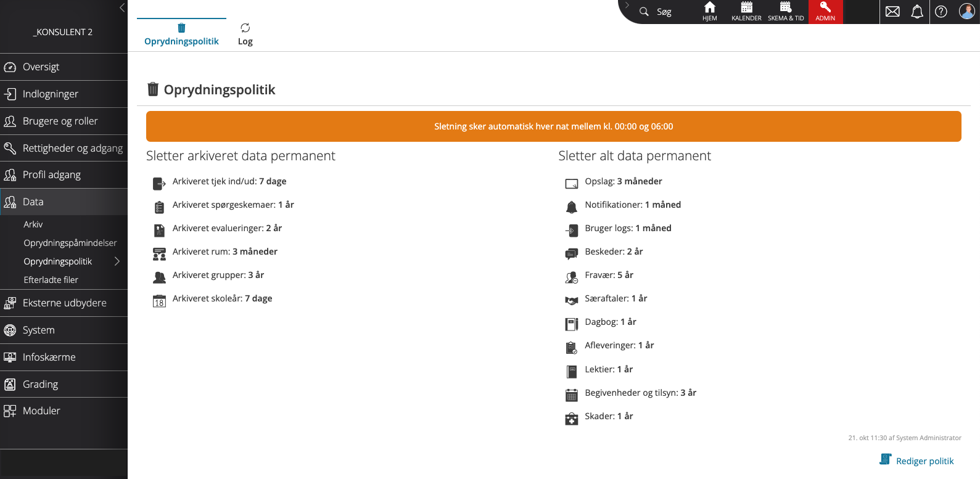Click the System globe icon
The image size is (980, 479).
10,330
